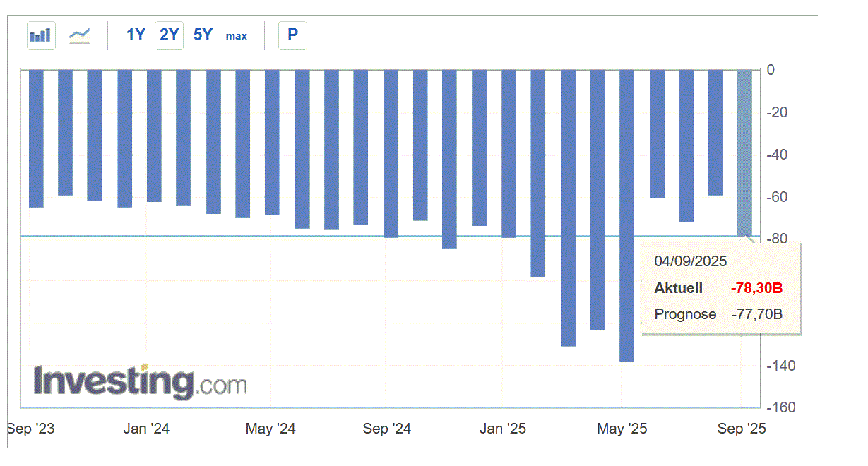This screenshot has height=466, width=868.
Task: Select the 1Y time range
Action: [136, 35]
